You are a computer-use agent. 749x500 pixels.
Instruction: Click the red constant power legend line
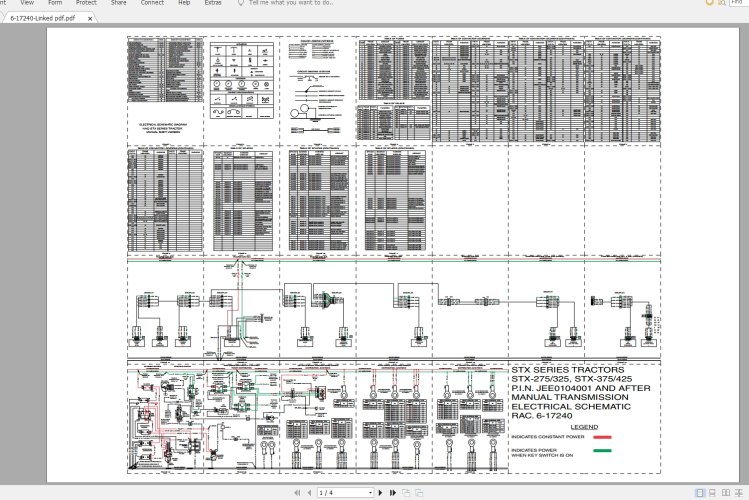pyautogui.click(x=602, y=437)
